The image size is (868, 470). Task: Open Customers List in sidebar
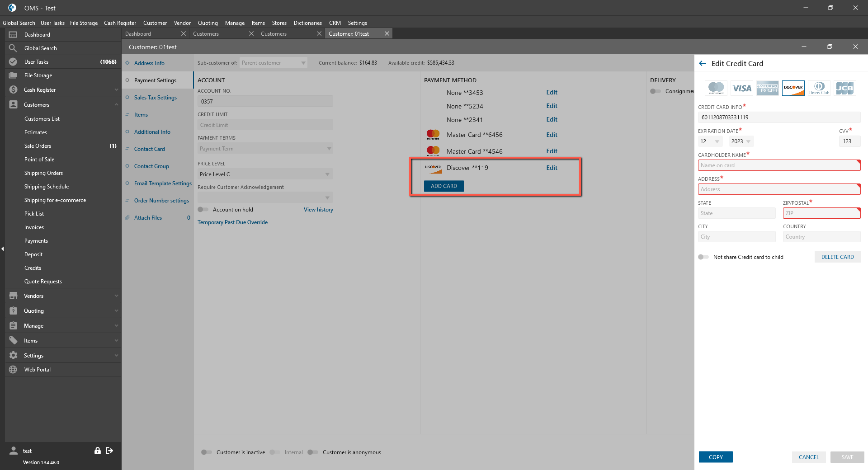(x=42, y=119)
